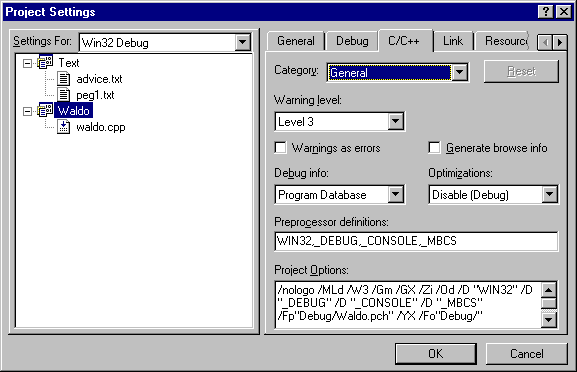The height and width of the screenshot is (372, 577).
Task: Select advice.txt in the tree
Action: pyautogui.click(x=99, y=79)
